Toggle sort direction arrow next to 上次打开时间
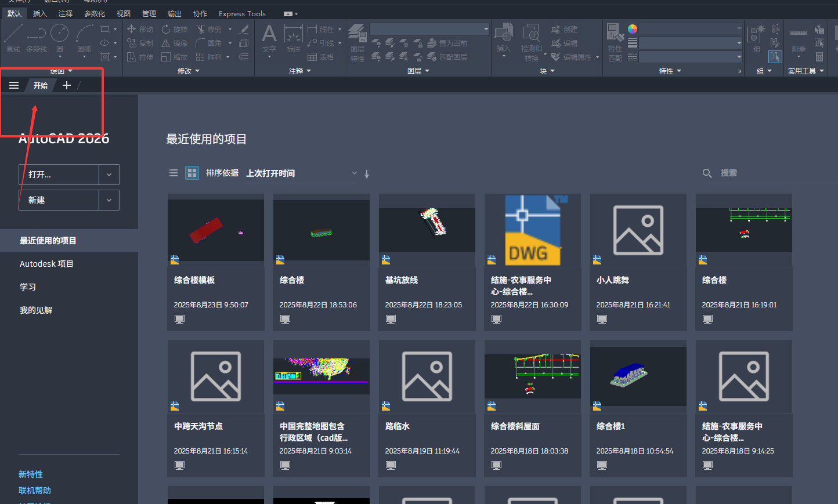 (x=367, y=173)
